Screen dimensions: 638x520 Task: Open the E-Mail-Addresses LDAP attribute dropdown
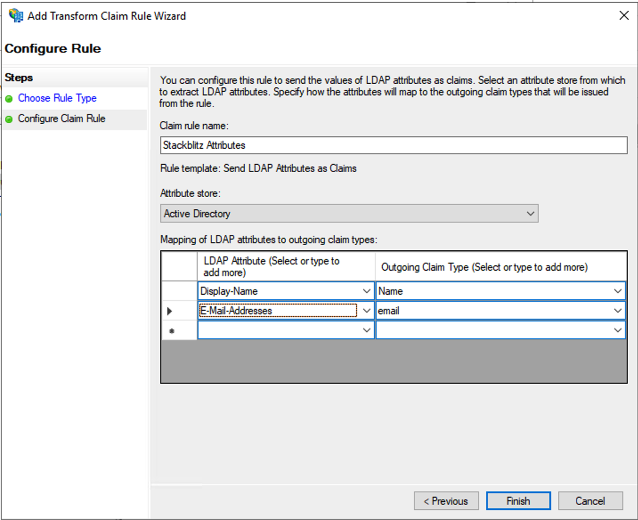365,311
